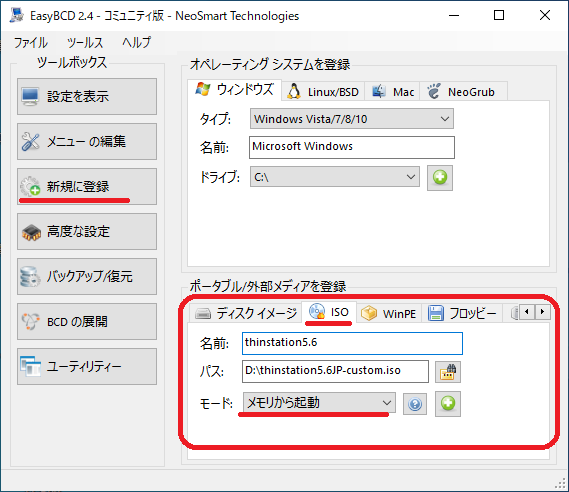
Task: Open the ツールス menu
Action: pos(85,42)
